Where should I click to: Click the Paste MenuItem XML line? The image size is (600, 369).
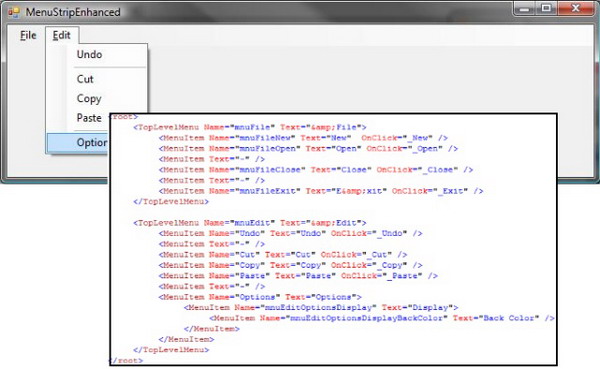click(298, 276)
